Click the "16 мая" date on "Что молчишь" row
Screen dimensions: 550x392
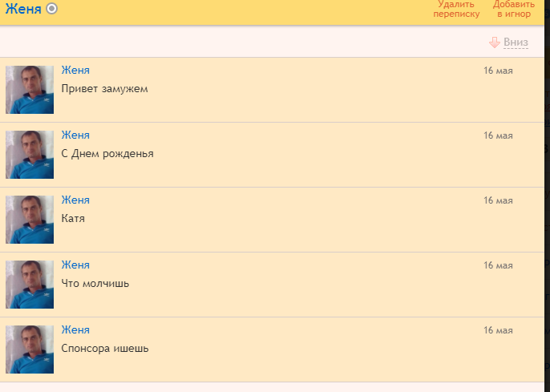click(x=498, y=265)
